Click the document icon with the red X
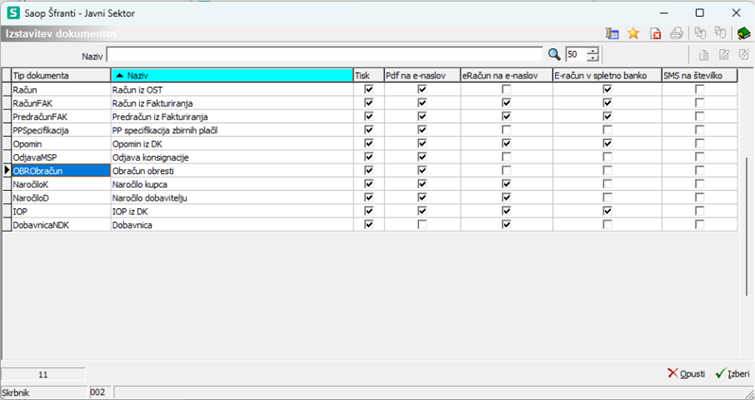 point(655,33)
